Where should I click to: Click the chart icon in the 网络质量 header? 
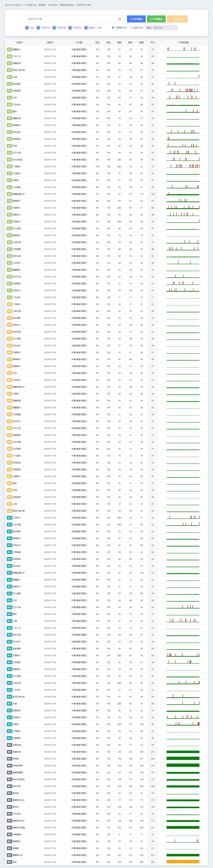click(x=178, y=42)
